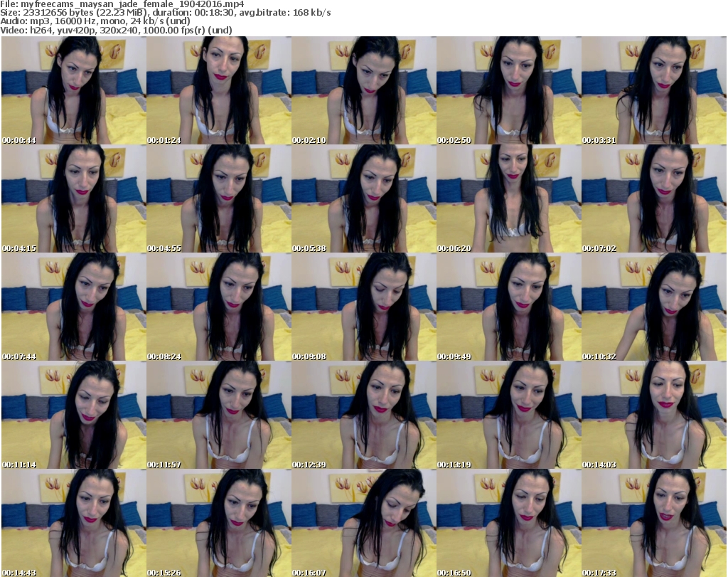Viewport: 728px width, 577px height.
Task: Select the thumbnail stamped 00:03:31
Action: tap(654, 90)
